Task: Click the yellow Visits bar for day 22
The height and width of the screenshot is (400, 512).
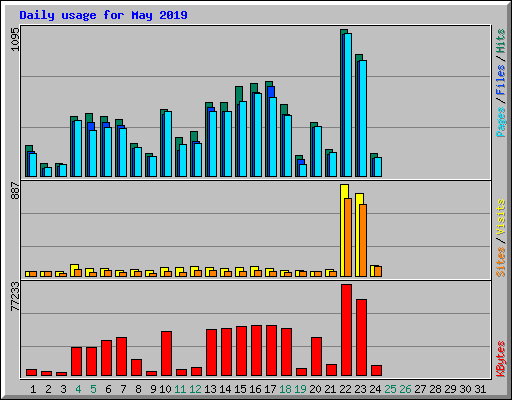Action: pyautogui.click(x=343, y=230)
